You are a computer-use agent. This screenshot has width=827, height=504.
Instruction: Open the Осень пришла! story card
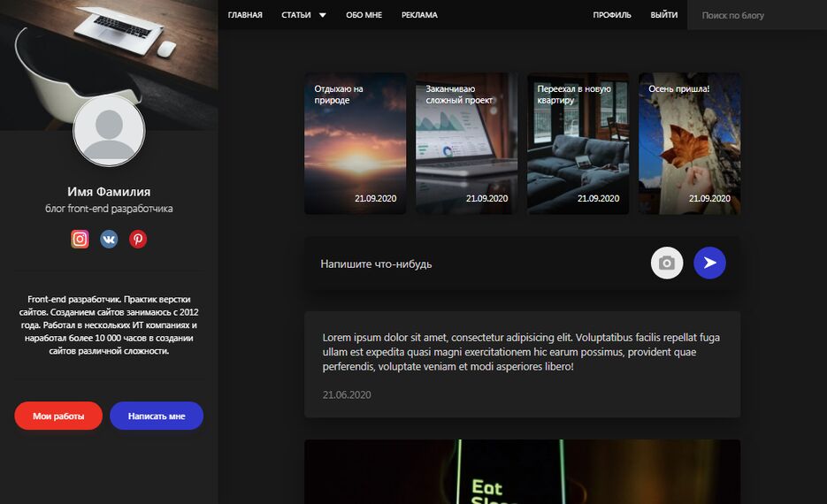(689, 143)
